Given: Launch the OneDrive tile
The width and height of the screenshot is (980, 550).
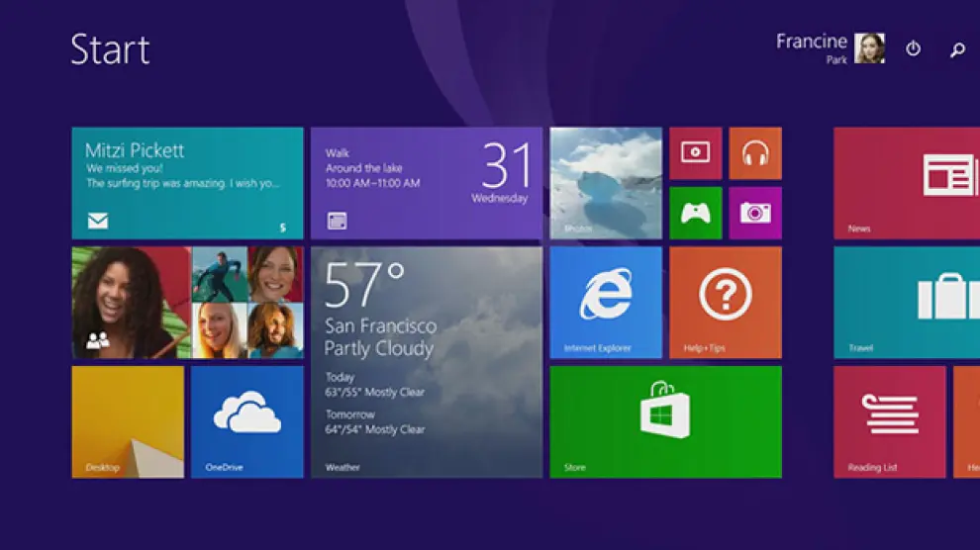Looking at the screenshot, I should [246, 421].
